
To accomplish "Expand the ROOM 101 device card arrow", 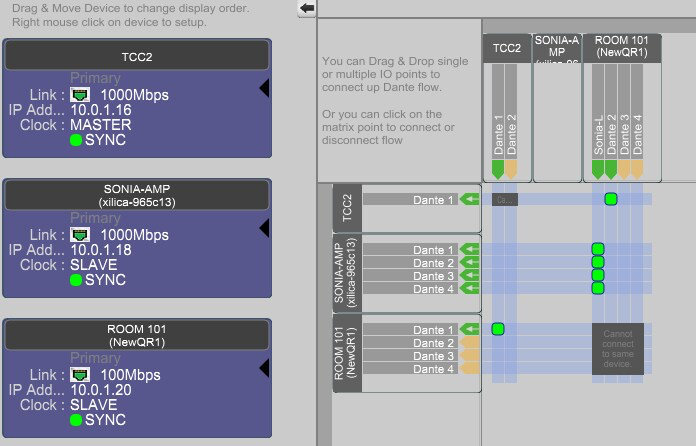I will (264, 368).
